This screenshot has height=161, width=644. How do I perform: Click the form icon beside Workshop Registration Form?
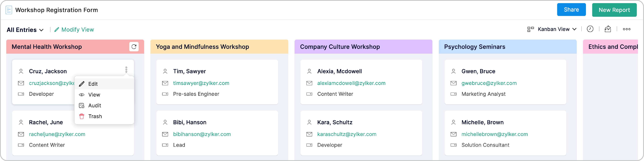[x=9, y=10]
